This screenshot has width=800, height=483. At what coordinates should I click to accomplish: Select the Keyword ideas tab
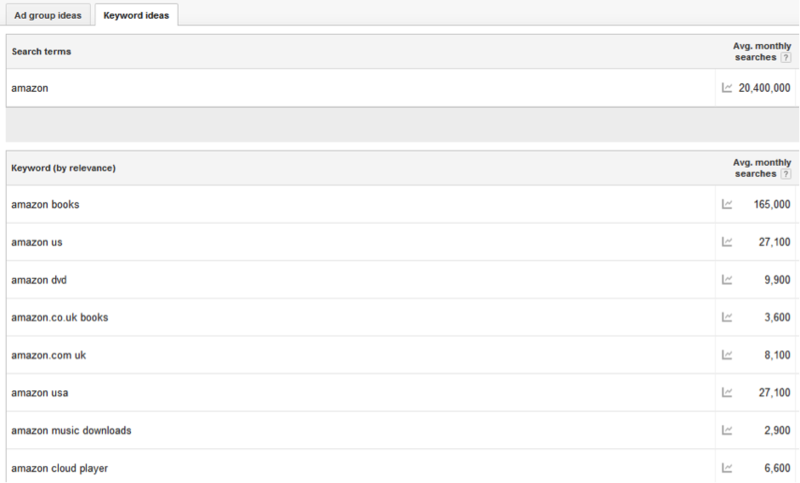136,15
